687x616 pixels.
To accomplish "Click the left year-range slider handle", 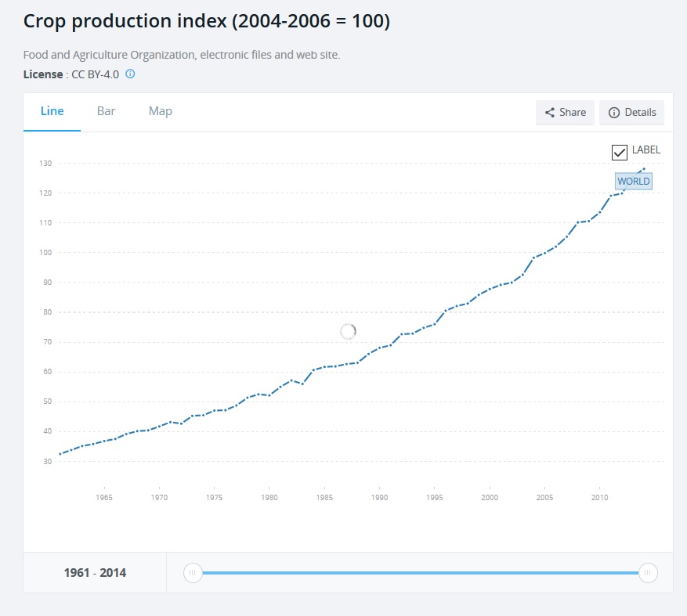I will 193,573.
